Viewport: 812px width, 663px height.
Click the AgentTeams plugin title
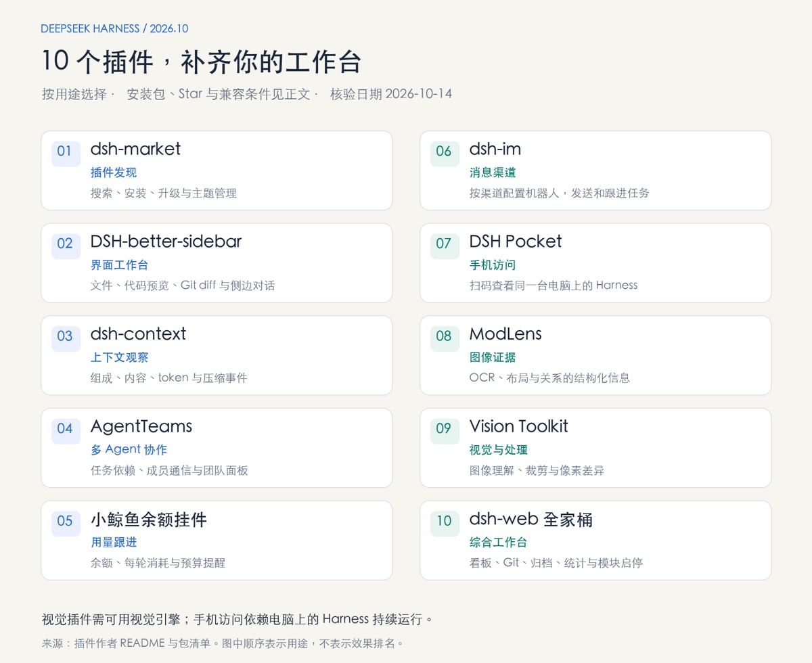coord(141,426)
